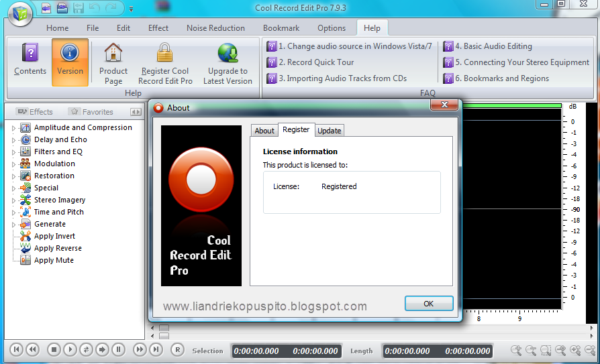Switch to the Edit ribbon tab
Viewport: 600px width, 364px height.
[123, 28]
